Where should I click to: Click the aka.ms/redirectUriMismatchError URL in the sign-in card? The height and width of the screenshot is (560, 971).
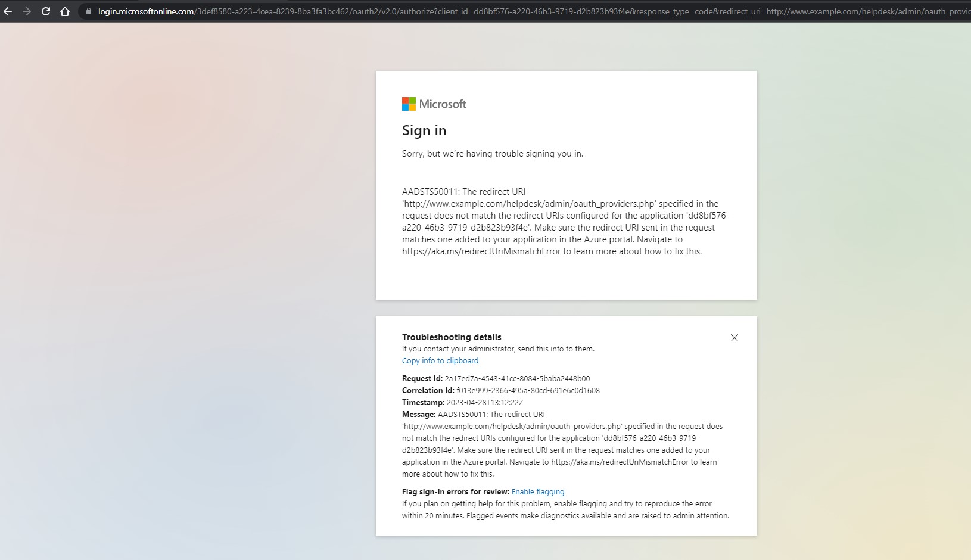coord(481,251)
